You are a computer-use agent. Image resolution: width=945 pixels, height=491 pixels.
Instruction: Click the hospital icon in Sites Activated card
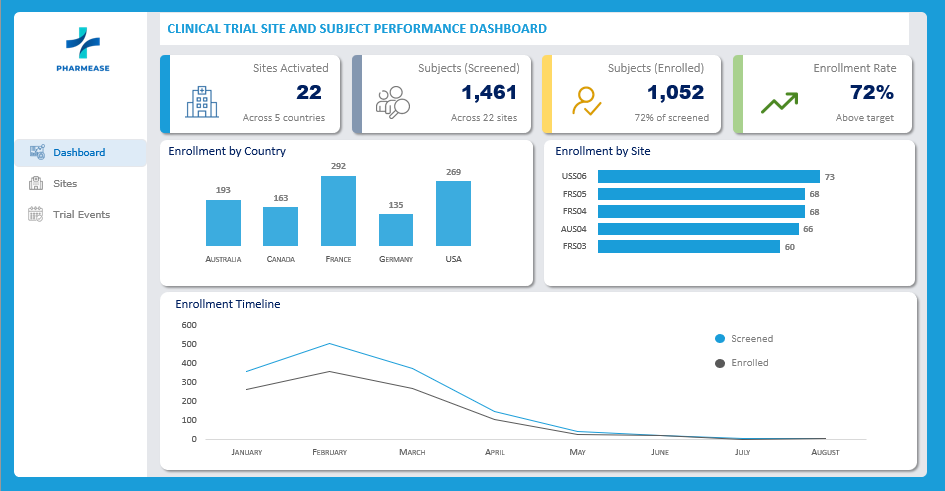(202, 101)
